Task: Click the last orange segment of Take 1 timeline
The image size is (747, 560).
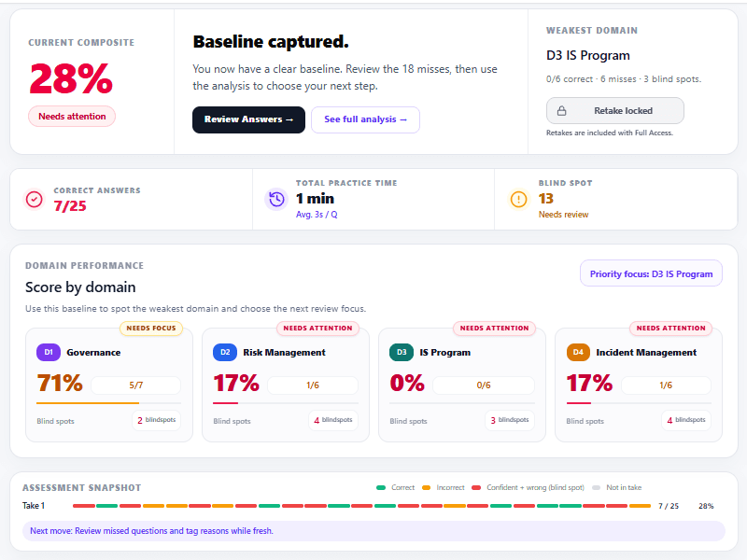Action: tap(640, 506)
